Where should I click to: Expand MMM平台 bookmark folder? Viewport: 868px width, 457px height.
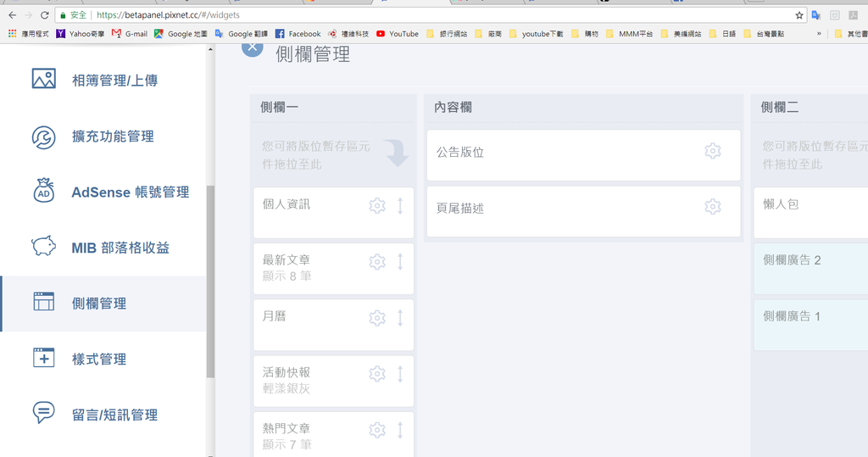[630, 34]
